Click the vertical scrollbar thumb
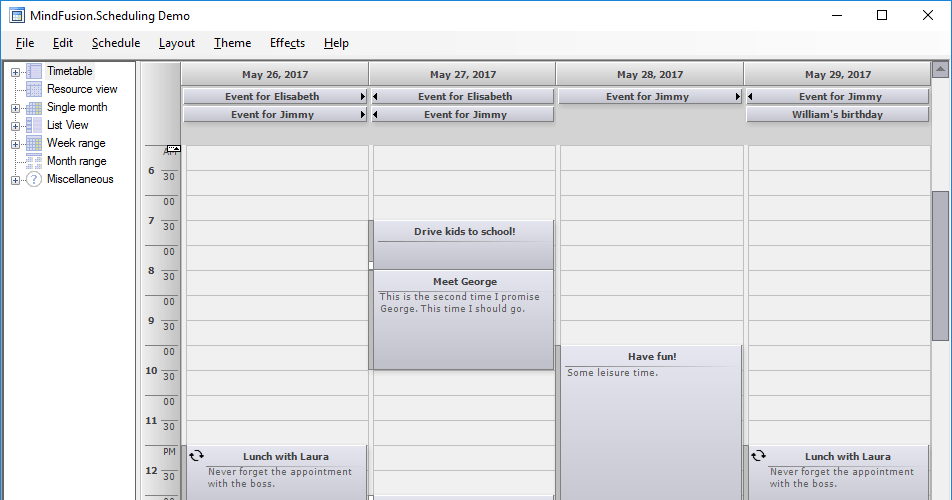 pos(940,266)
